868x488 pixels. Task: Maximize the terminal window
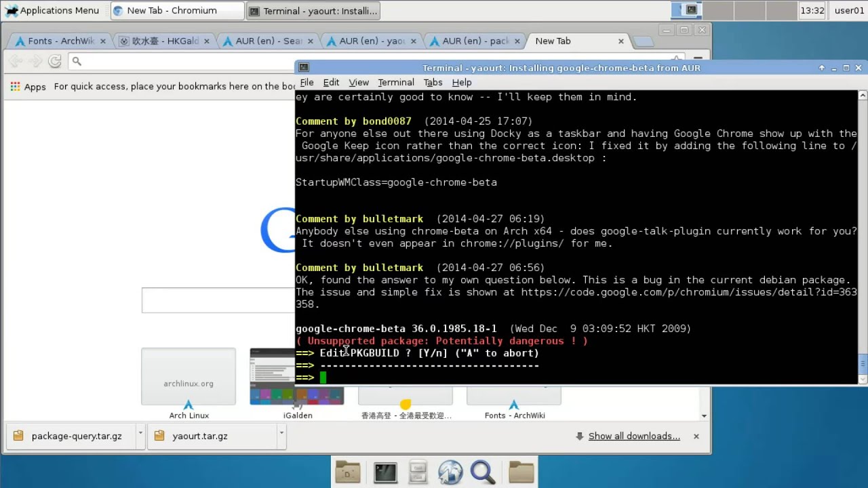coord(846,68)
